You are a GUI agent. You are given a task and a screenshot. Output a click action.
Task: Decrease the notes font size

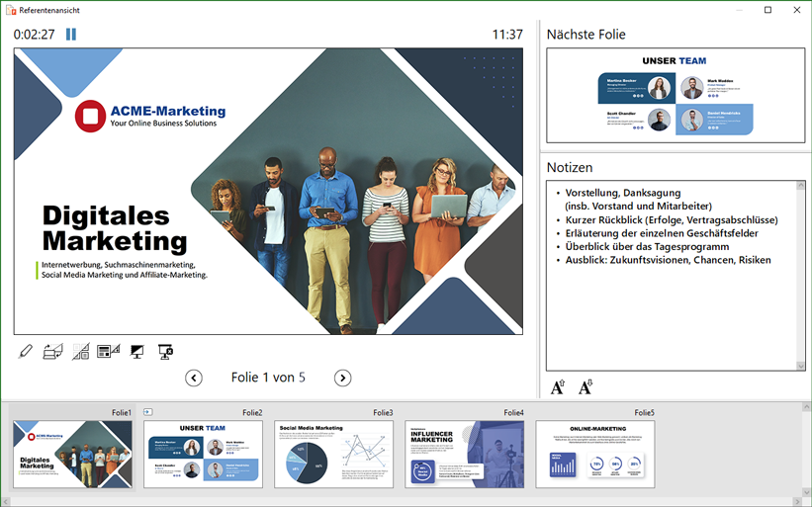point(586,387)
